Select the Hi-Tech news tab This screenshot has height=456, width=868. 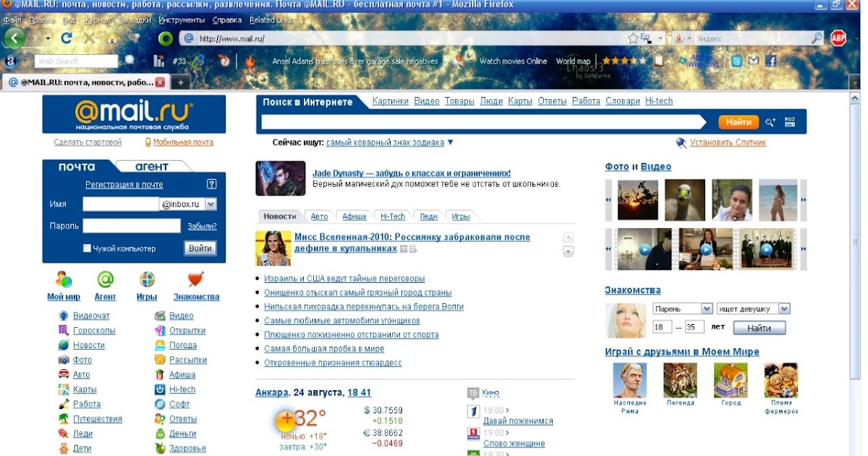pos(393,216)
